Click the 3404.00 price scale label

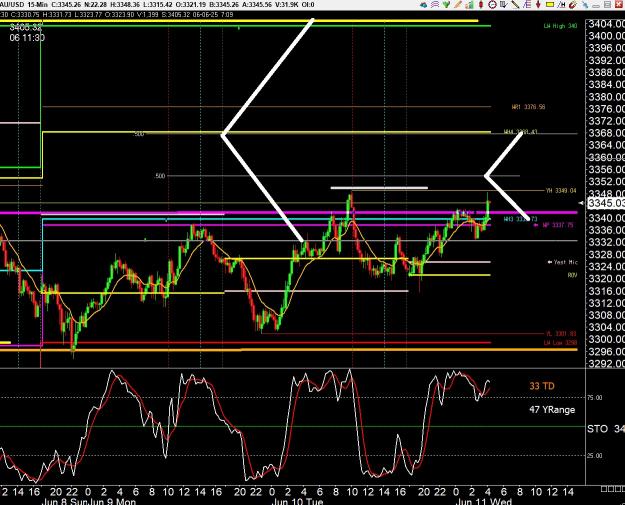(606, 24)
